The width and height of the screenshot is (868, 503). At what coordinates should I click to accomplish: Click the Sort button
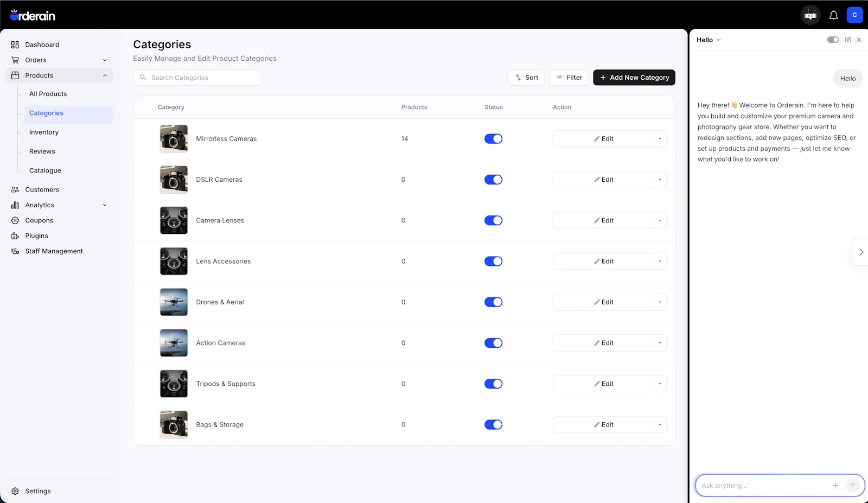[526, 78]
